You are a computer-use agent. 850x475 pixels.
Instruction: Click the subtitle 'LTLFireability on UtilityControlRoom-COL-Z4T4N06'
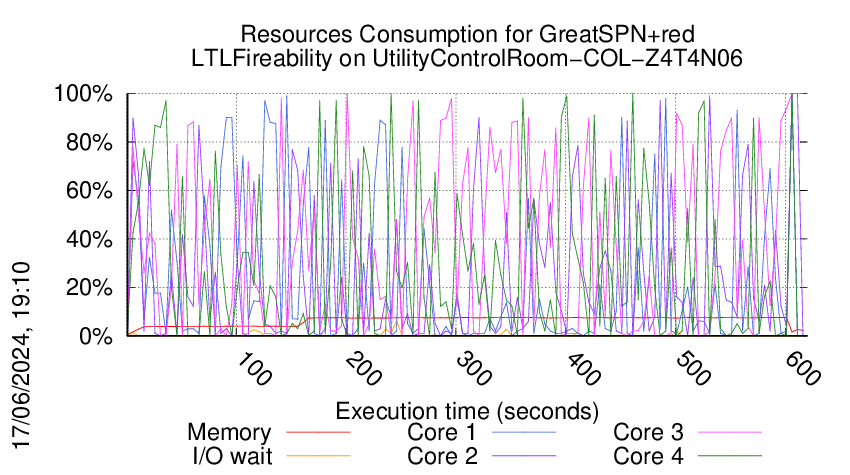pos(467,58)
